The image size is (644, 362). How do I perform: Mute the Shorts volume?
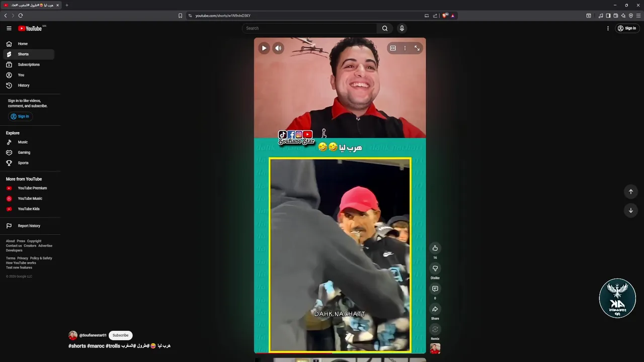[x=278, y=48]
